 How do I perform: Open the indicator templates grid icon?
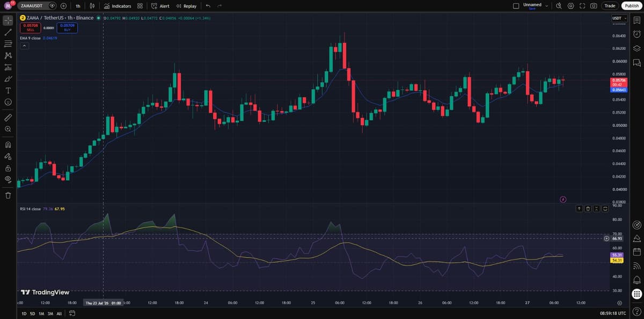point(140,6)
